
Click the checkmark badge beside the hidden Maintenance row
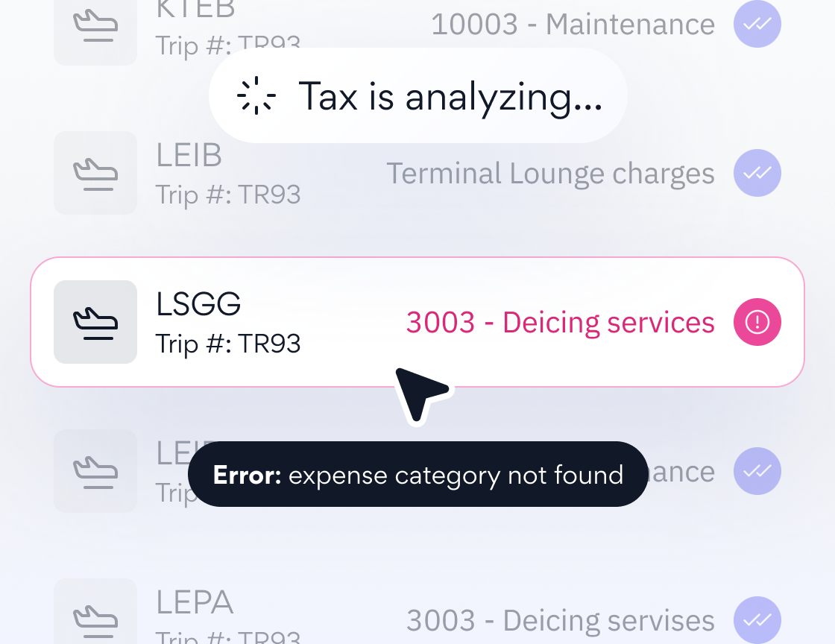click(x=757, y=471)
